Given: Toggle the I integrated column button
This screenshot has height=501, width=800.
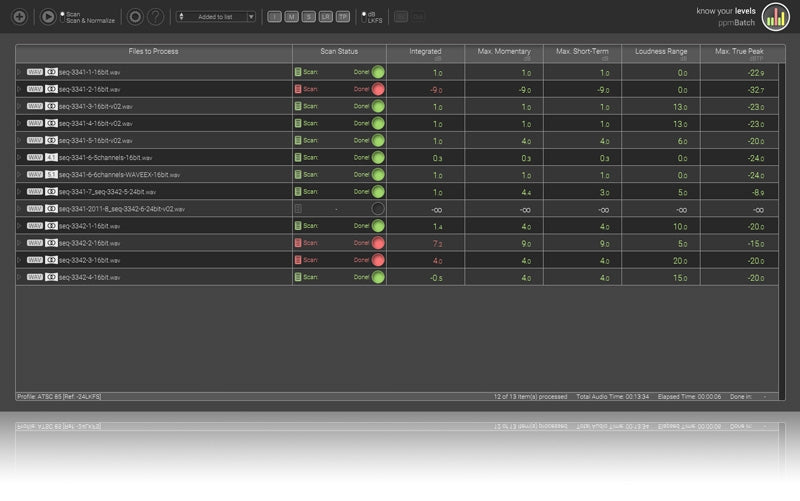Looking at the screenshot, I should (x=274, y=17).
